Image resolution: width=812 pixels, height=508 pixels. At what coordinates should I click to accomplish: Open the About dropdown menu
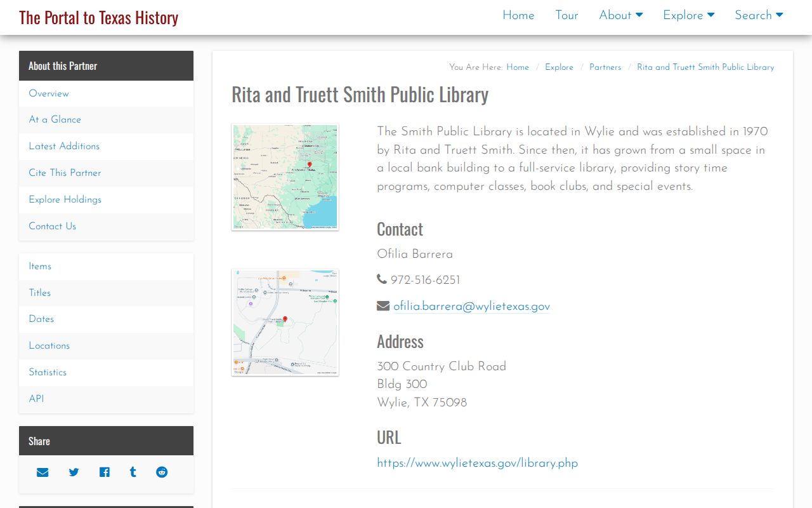(621, 15)
